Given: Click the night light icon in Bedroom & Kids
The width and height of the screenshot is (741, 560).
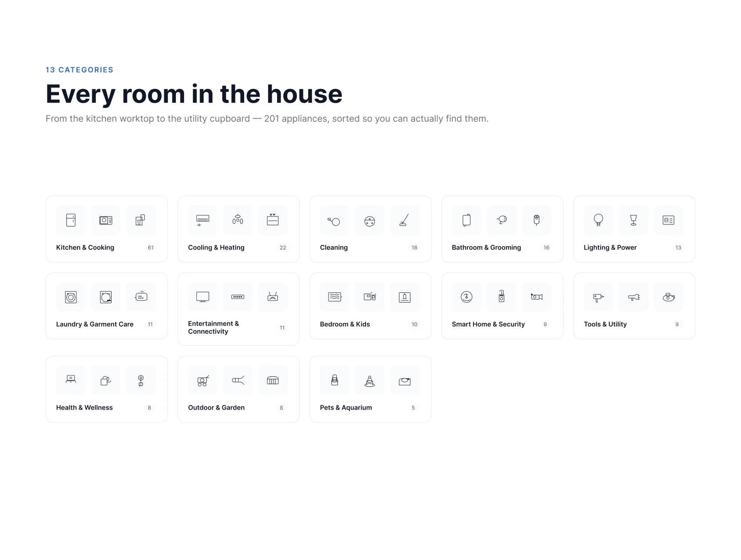Looking at the screenshot, I should (405, 297).
